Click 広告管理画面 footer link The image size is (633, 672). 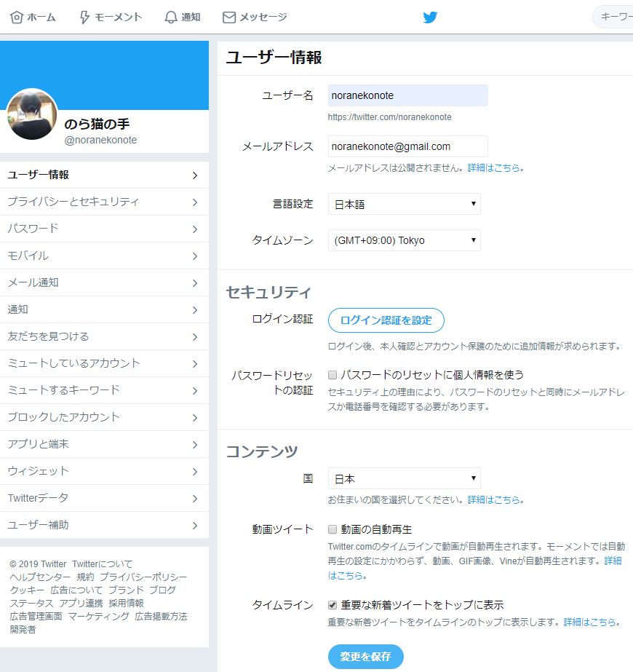(36, 616)
